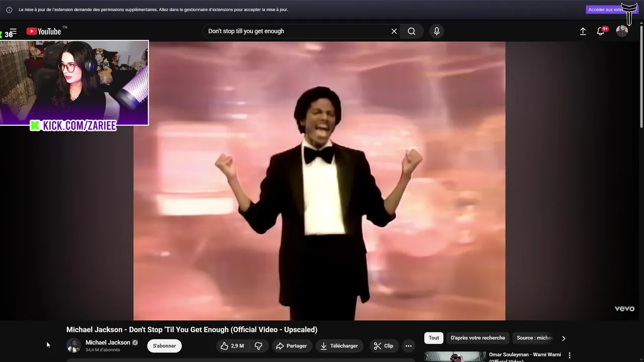Open the upload/create video icon
The width and height of the screenshot is (644, 362).
tap(583, 31)
